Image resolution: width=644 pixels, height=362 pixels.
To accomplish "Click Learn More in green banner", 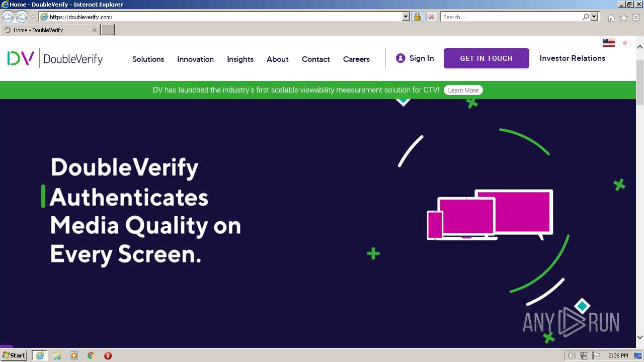I will (x=463, y=90).
